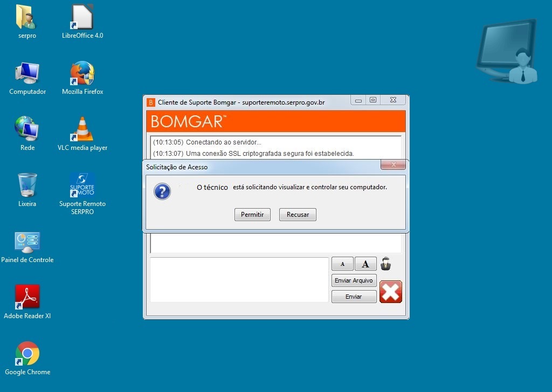Select the Adobe Reader XI desktop icon
The height and width of the screenshot is (392, 552).
point(27,298)
